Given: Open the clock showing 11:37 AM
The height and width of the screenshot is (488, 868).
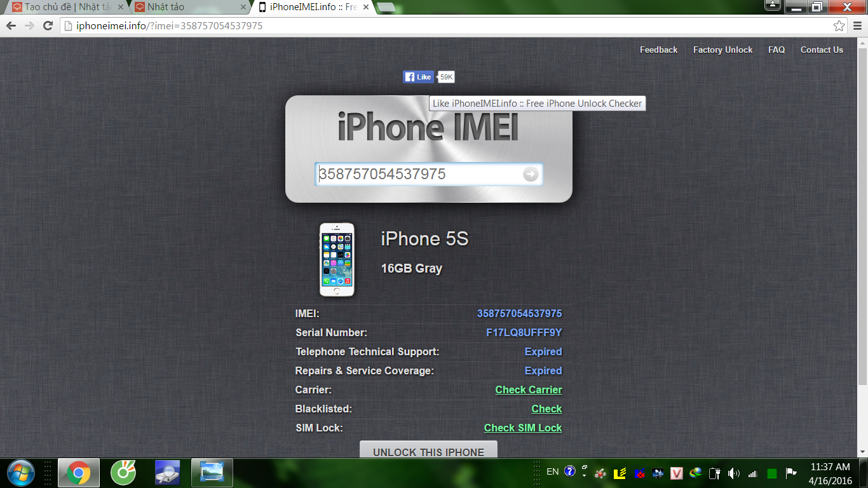Looking at the screenshot, I should (830, 473).
